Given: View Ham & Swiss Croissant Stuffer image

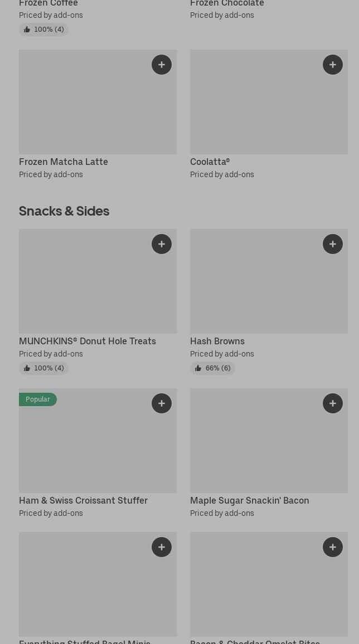Looking at the screenshot, I should coord(98,446).
